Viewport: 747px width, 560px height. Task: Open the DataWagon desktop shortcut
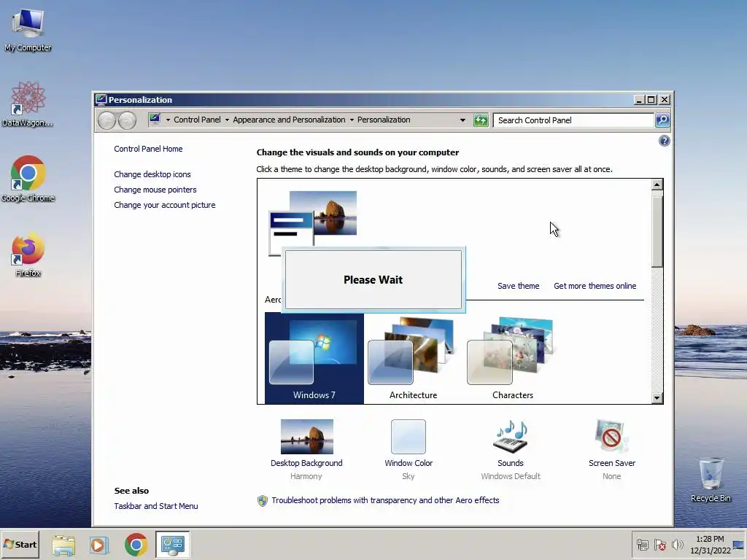pos(28,104)
